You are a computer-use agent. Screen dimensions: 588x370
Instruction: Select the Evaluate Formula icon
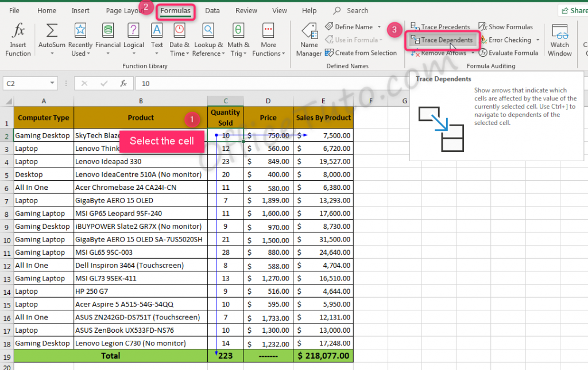click(x=509, y=52)
